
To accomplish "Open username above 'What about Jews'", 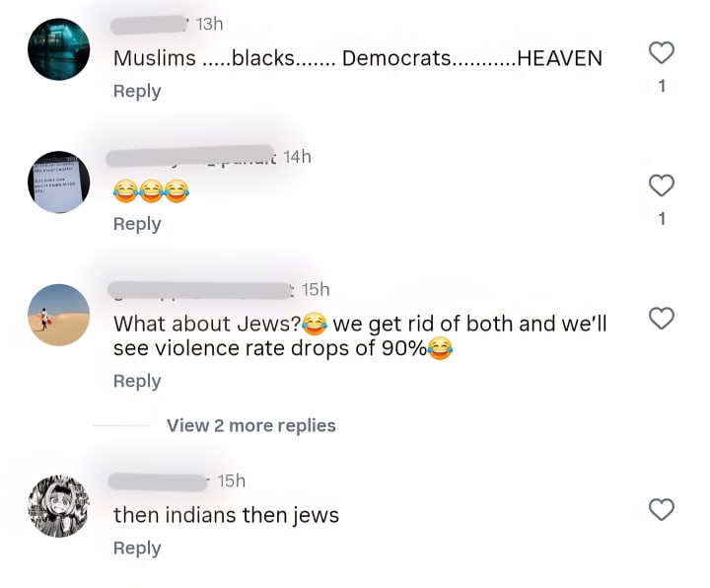I will (x=201, y=290).
